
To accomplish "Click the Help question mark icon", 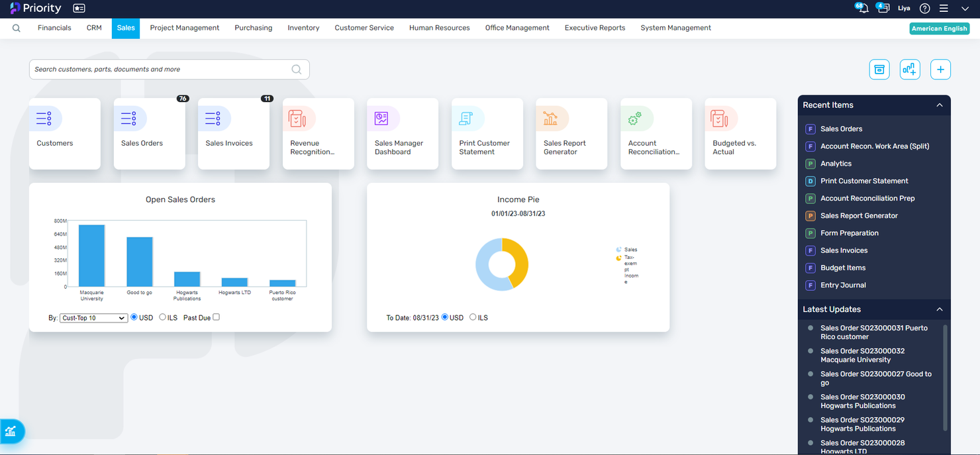I will click(925, 9).
